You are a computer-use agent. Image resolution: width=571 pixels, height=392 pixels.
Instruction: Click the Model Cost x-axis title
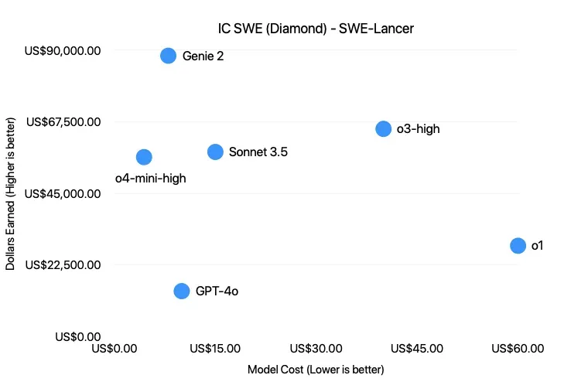[x=316, y=370]
